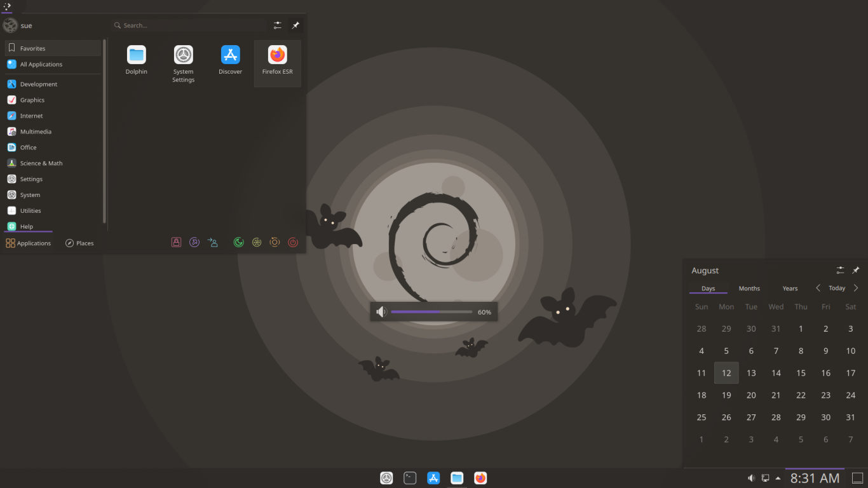The image size is (868, 488).
Task: Open the Multimedia category
Action: [x=53, y=132]
